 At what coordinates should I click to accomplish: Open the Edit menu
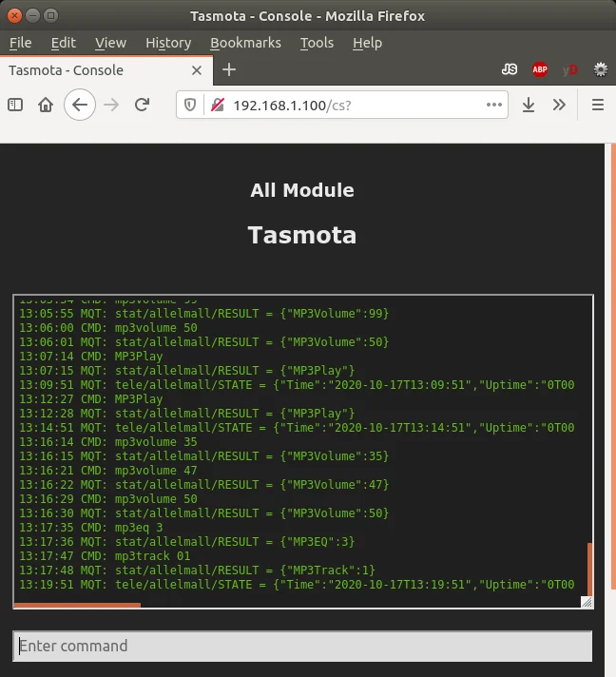coord(63,43)
